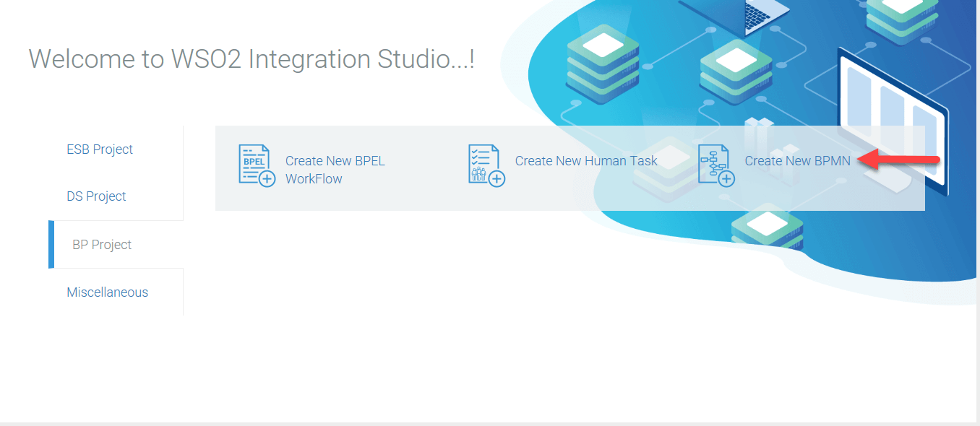This screenshot has height=426, width=980.
Task: Switch to the ESB Project tab
Action: coord(100,149)
